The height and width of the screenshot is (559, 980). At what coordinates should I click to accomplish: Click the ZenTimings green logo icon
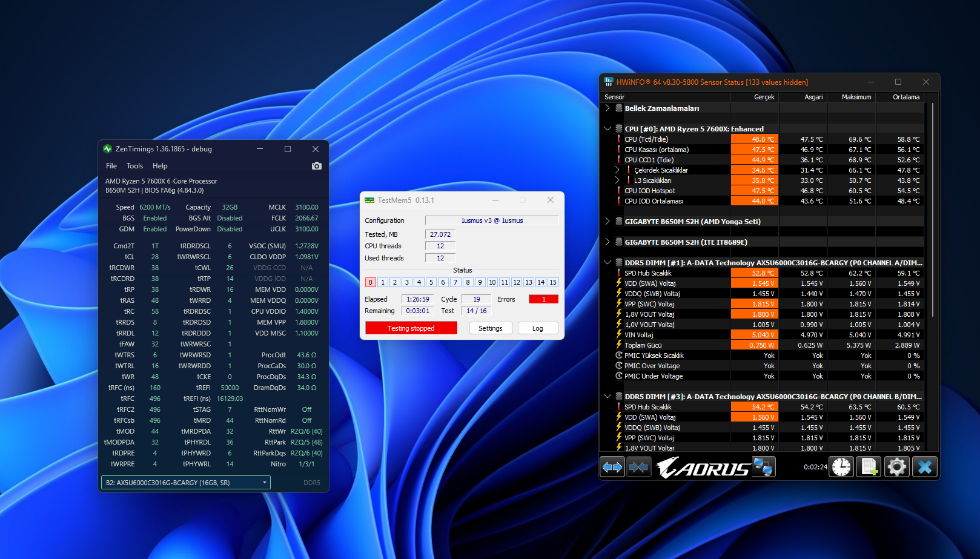tap(108, 149)
